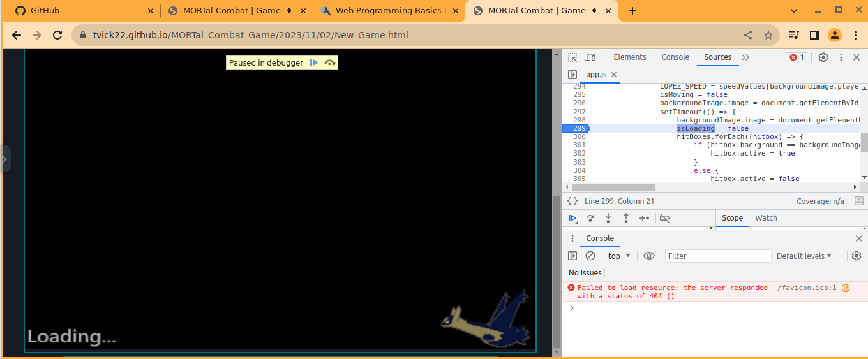Resume script execution in debugger toolbar
Screen dimensions: 868x359
point(572,218)
